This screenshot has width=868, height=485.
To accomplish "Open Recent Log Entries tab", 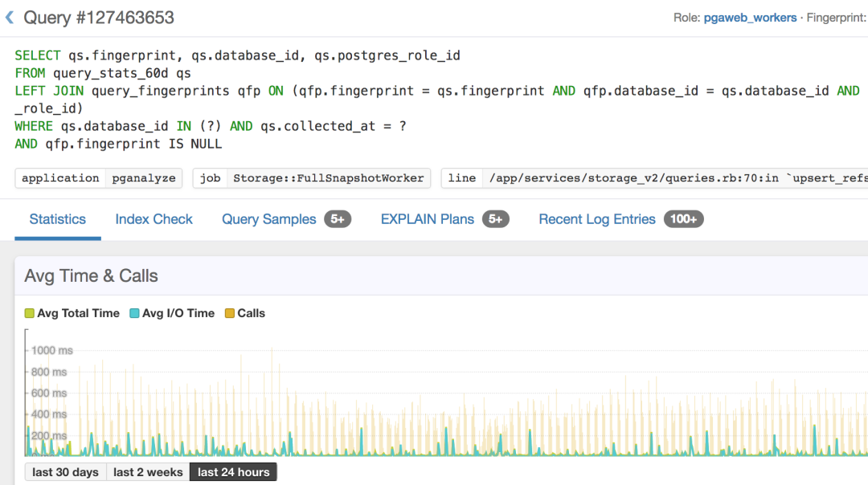I will (597, 219).
